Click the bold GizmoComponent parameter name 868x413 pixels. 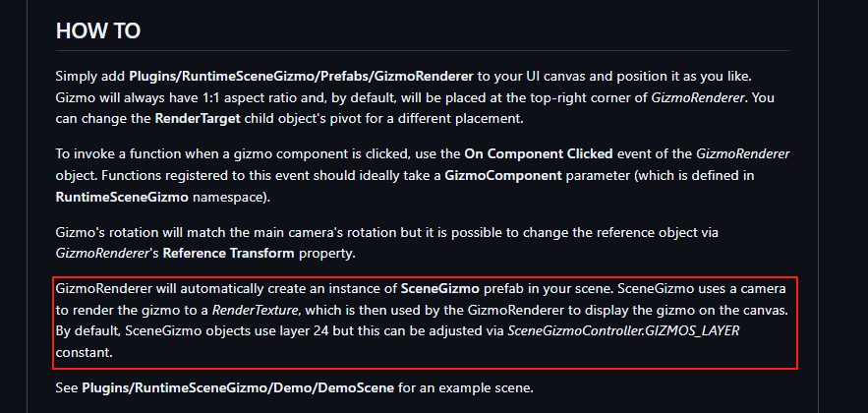(503, 175)
